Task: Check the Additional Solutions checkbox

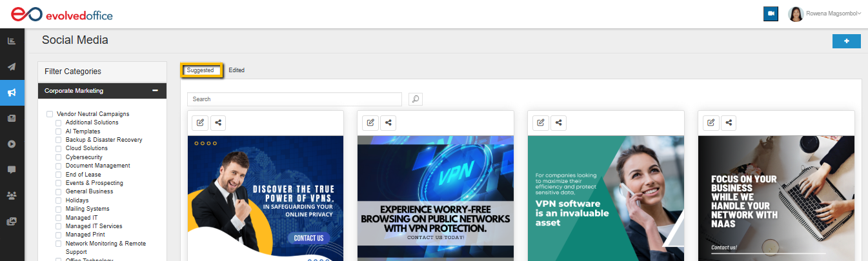Action: pyautogui.click(x=59, y=122)
